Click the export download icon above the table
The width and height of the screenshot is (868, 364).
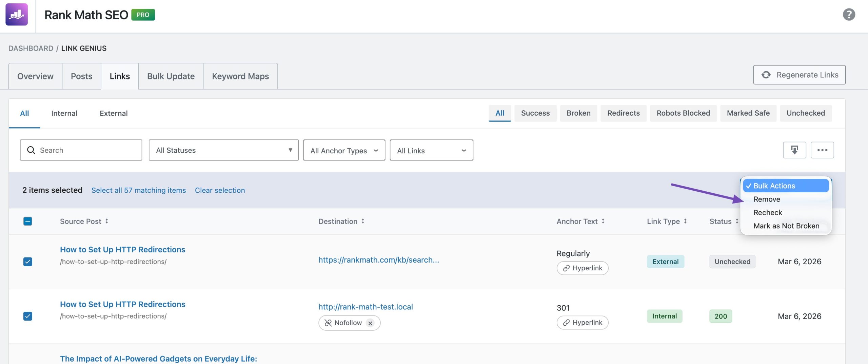pyautogui.click(x=794, y=150)
